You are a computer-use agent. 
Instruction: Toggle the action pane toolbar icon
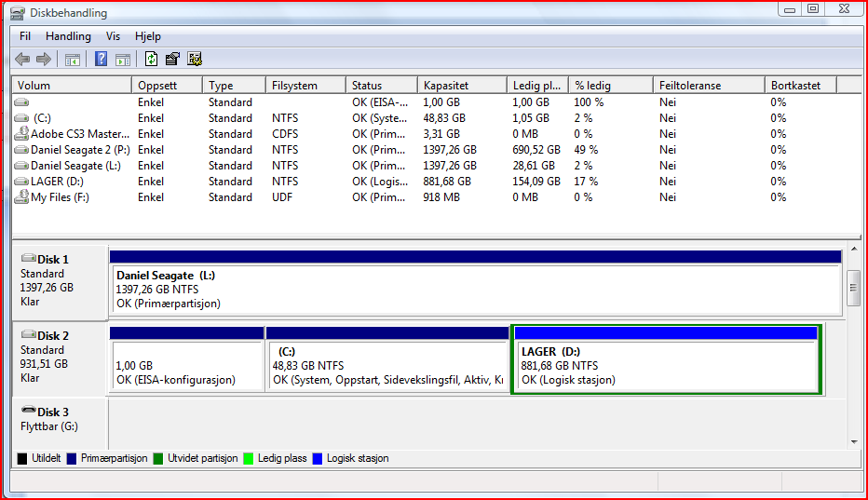coord(123,60)
